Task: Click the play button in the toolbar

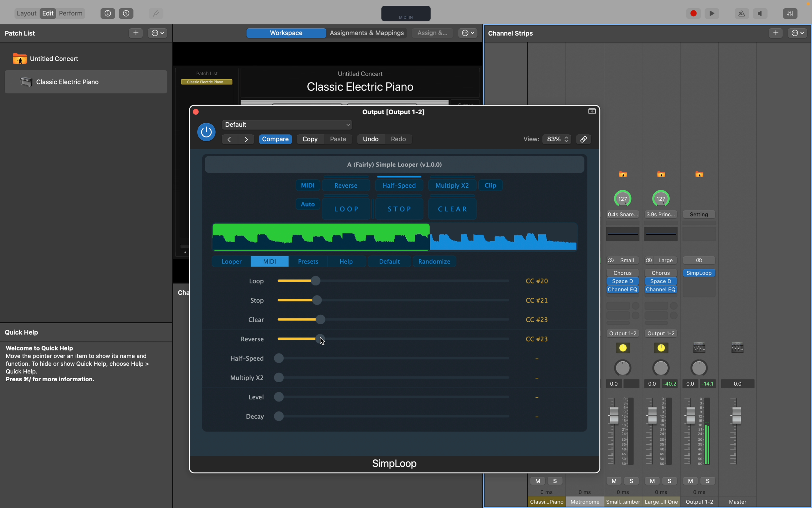Action: coord(712,13)
